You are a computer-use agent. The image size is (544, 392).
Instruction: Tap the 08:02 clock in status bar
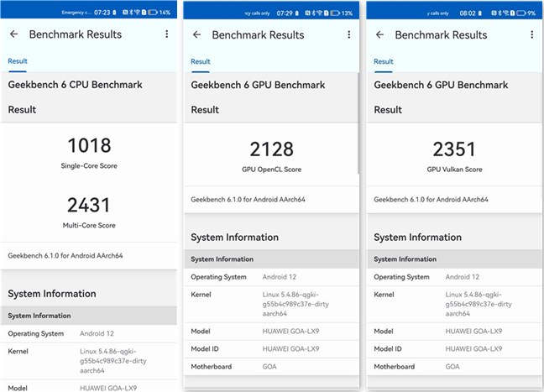click(468, 13)
